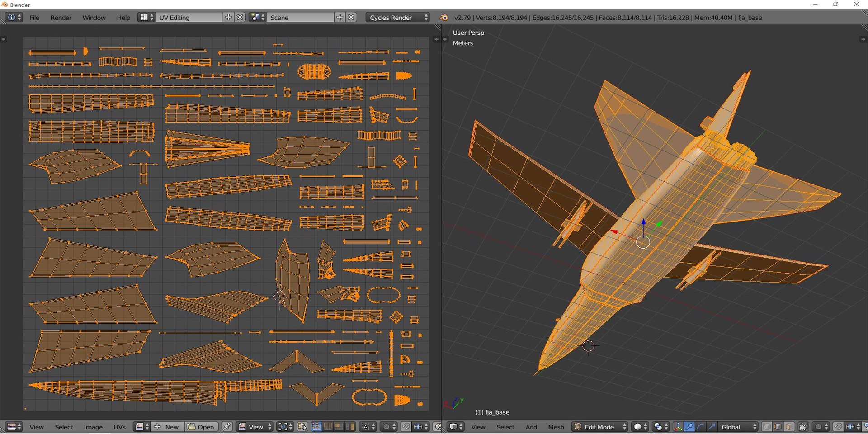Image resolution: width=868 pixels, height=434 pixels.
Task: Open 3D view pivot point selector
Action: [x=660, y=427]
